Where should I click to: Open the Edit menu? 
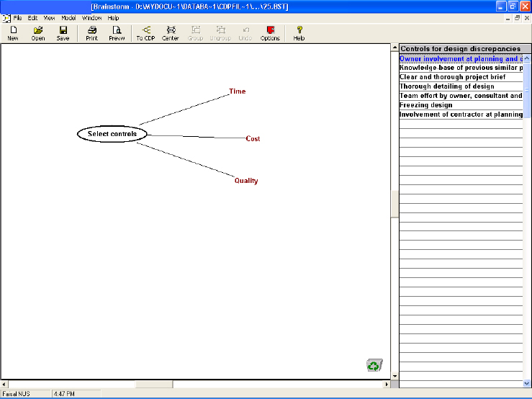click(x=32, y=18)
